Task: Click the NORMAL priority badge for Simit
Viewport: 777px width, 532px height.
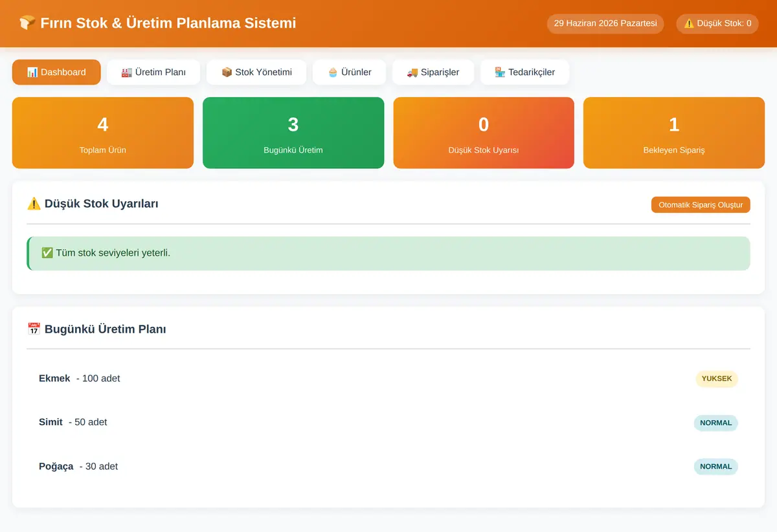Action: [x=716, y=423]
